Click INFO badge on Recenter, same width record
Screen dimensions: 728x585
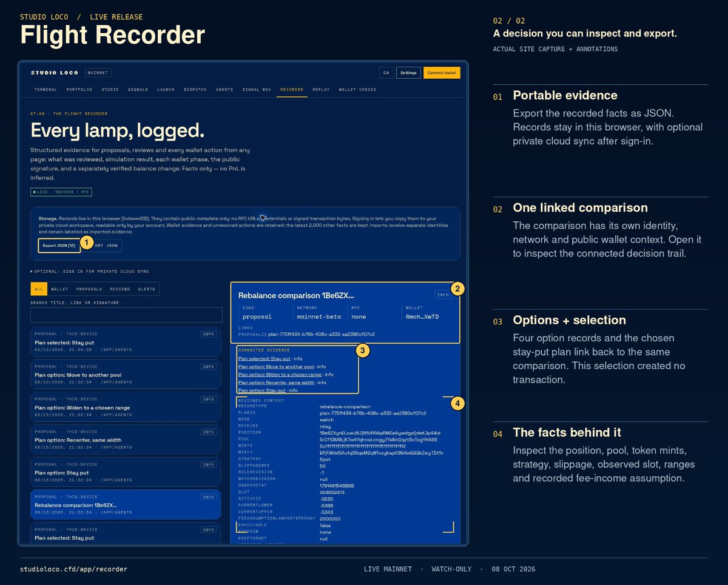(x=208, y=432)
